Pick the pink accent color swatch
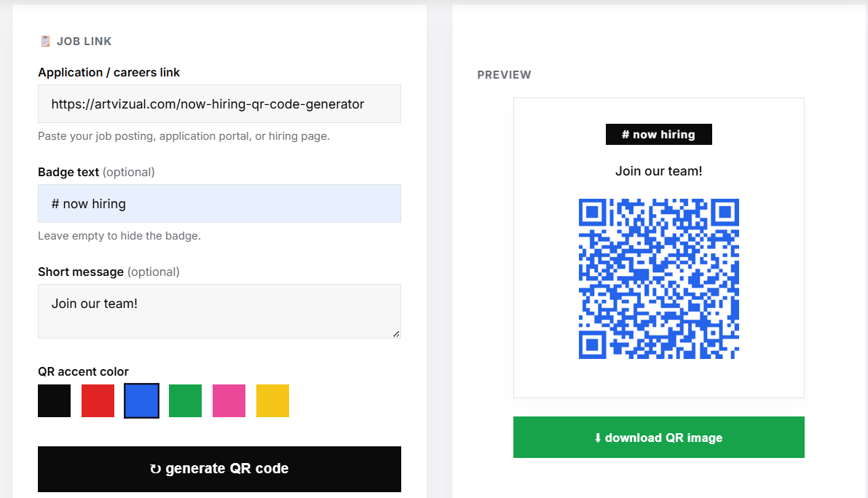 click(x=229, y=400)
